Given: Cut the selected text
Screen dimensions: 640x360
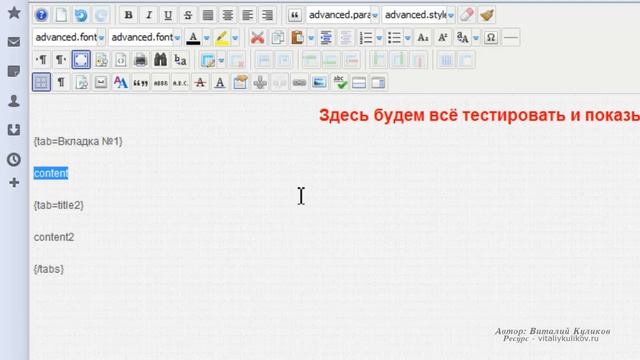Looking at the screenshot, I should [257, 38].
